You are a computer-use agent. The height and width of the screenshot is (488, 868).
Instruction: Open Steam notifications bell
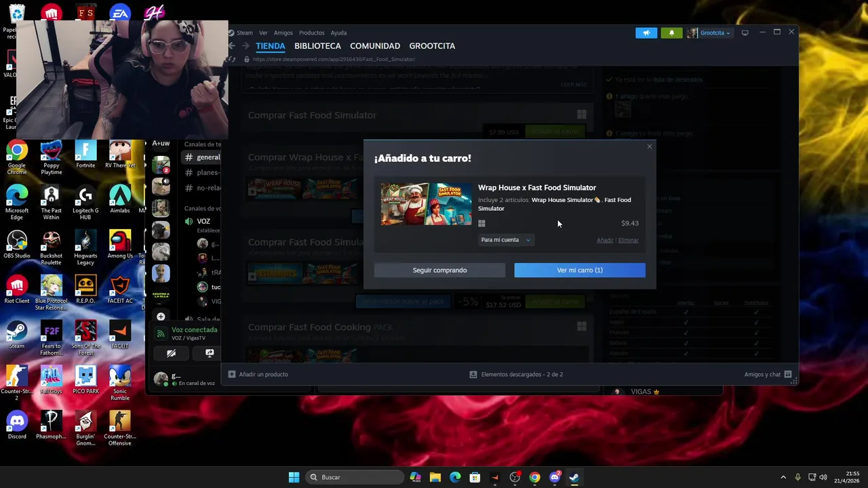671,33
